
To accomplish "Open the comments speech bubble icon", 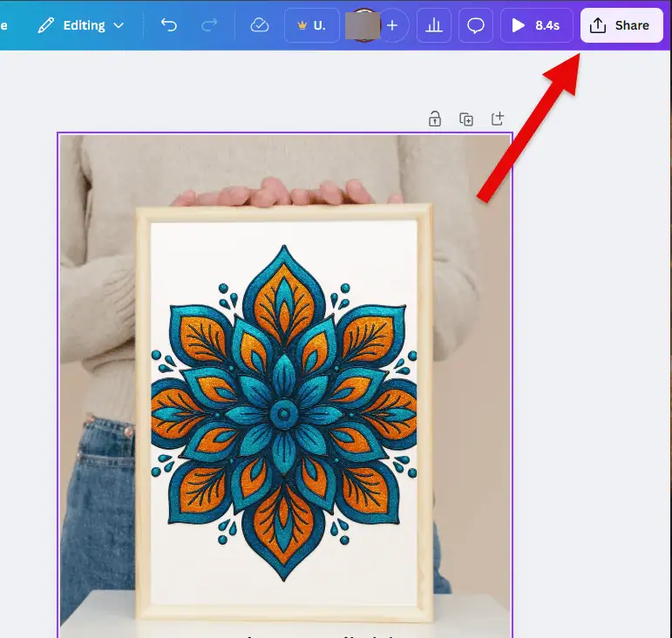I will point(476,25).
